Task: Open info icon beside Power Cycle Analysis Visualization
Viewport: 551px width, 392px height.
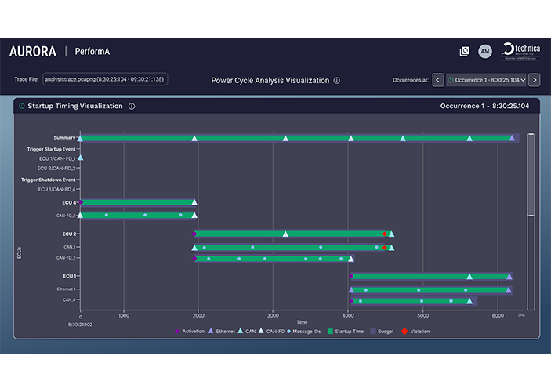Action: (x=336, y=80)
